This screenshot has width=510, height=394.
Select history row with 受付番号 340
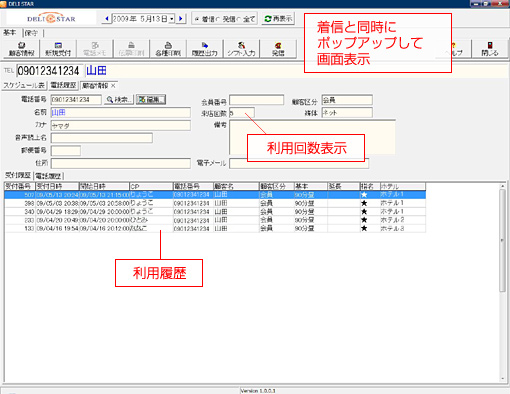click(215, 211)
